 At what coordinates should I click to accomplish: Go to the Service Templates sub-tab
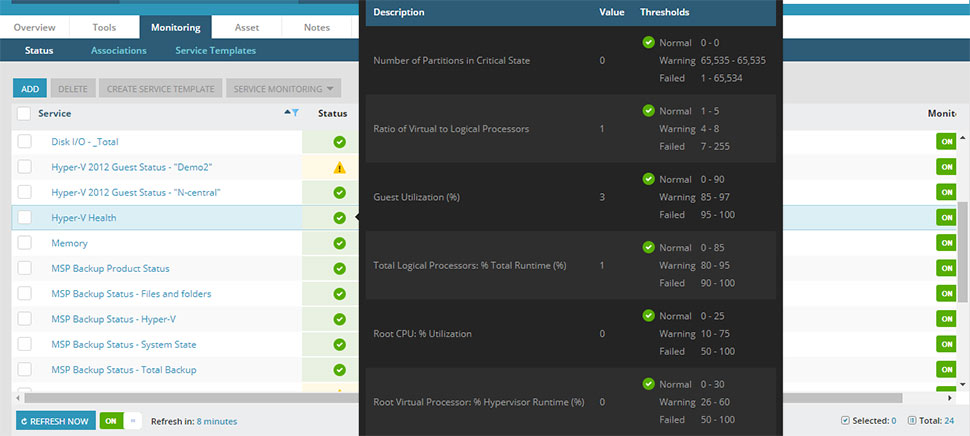(x=215, y=51)
